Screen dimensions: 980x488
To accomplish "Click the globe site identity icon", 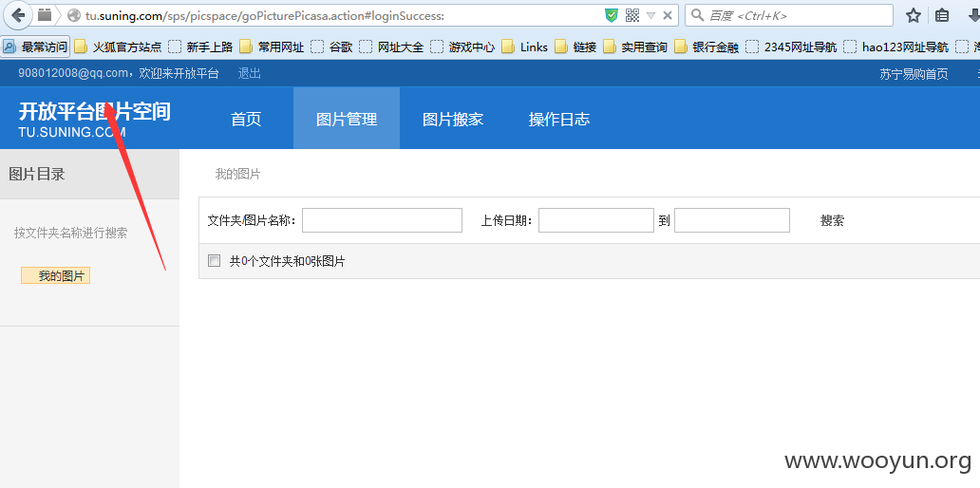I will click(x=74, y=15).
